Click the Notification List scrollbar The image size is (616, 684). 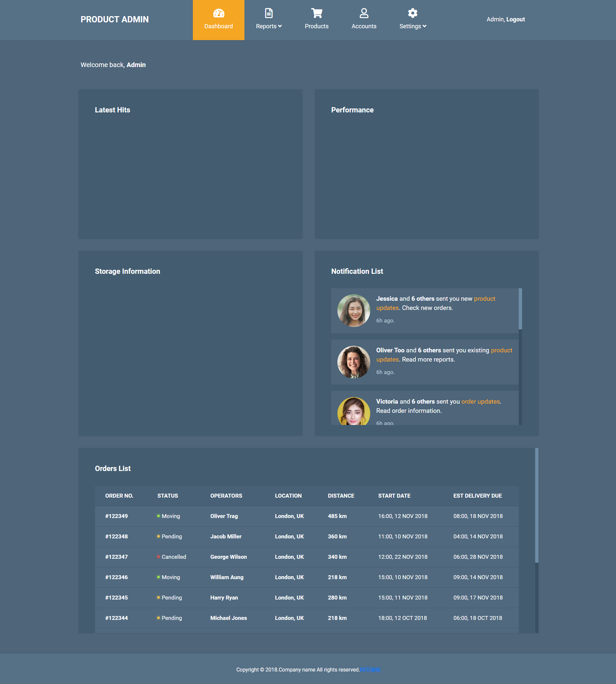[x=520, y=309]
